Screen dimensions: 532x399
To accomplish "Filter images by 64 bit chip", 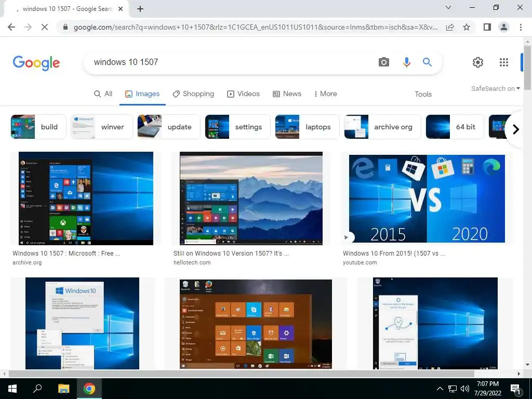I will point(455,127).
